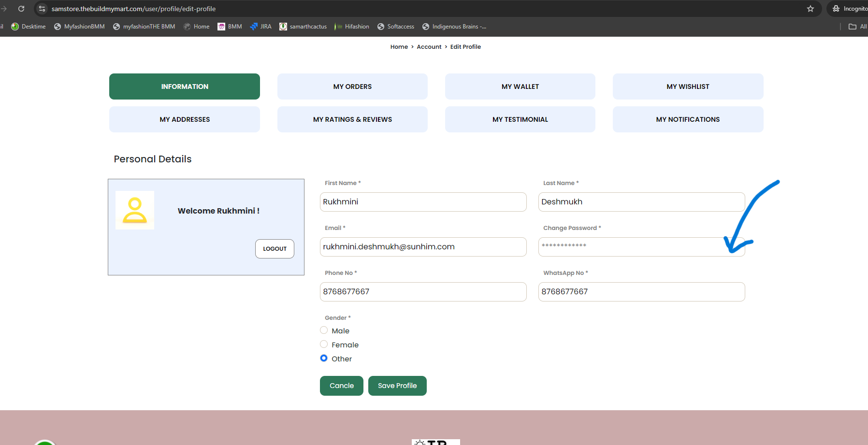Open the Softaccess bookmark

coord(396,27)
